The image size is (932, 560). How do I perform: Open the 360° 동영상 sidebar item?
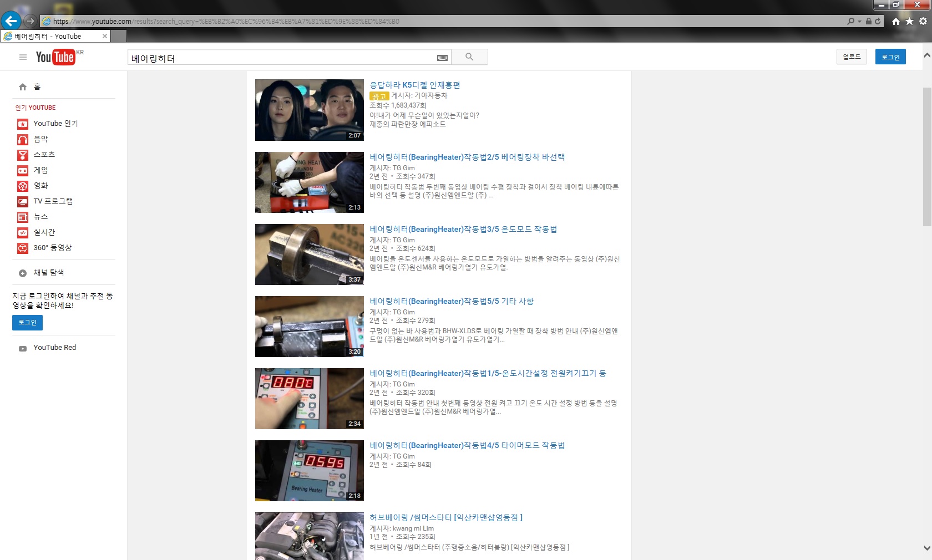[x=53, y=248]
